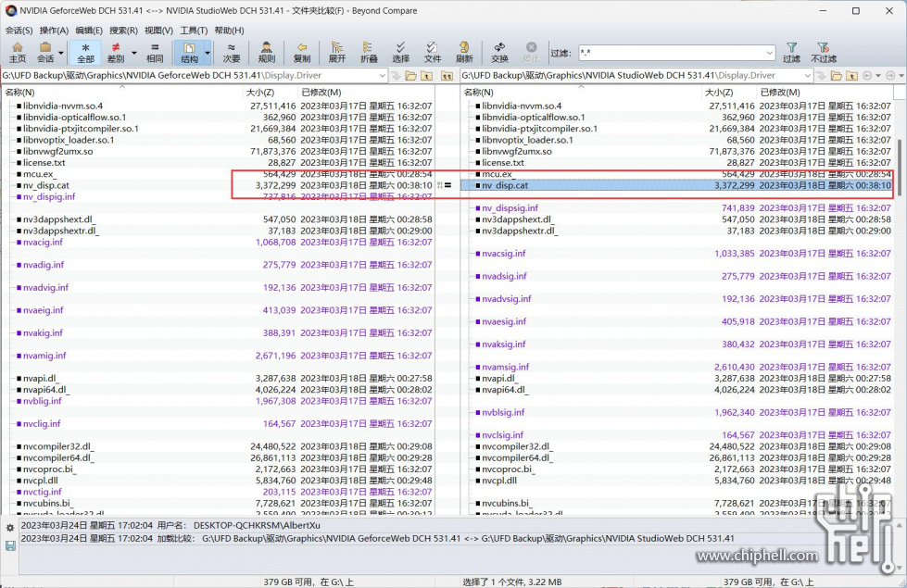Click 展开 to expand all folders
Viewport: 907px width, 588px height.
pyautogui.click(x=336, y=53)
